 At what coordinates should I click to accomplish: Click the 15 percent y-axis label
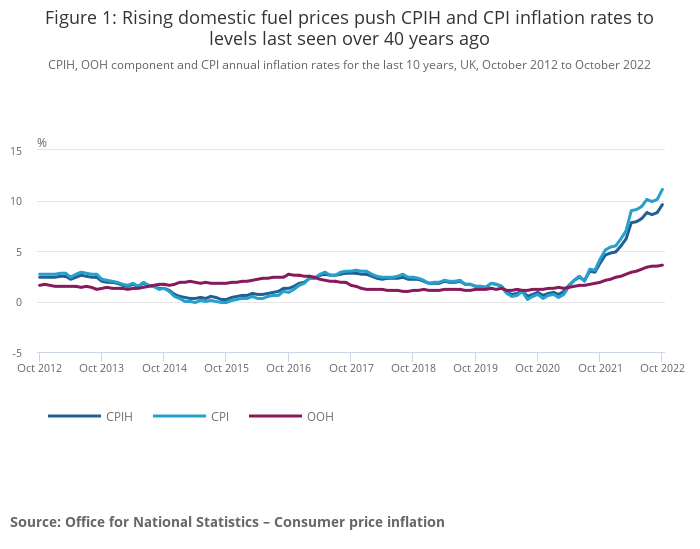tap(16, 151)
